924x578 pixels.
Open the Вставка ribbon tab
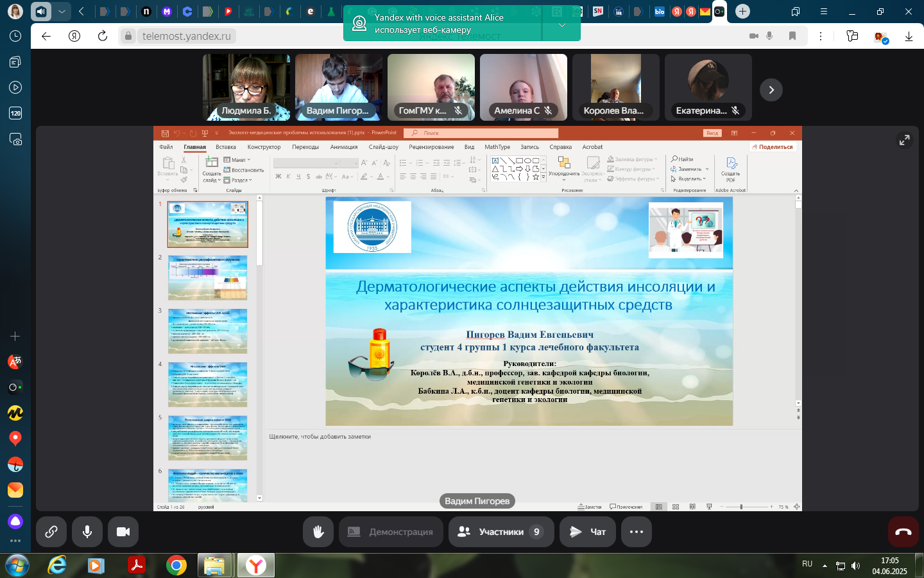[x=226, y=147]
